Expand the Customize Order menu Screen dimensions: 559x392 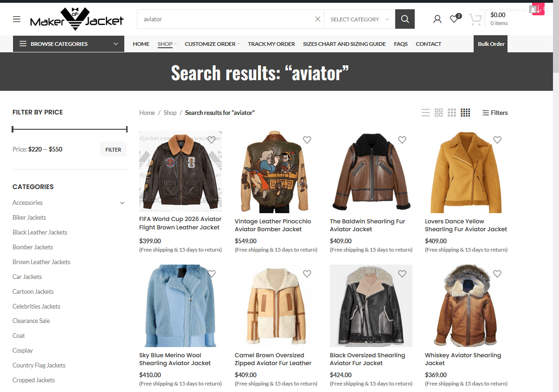212,44
